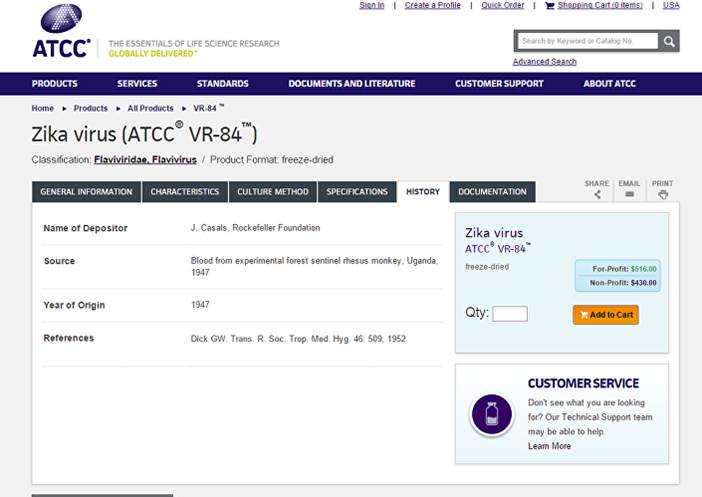Follow the Flaviviridae, Flavivirus classification link
702x497 pixels.
click(x=145, y=160)
